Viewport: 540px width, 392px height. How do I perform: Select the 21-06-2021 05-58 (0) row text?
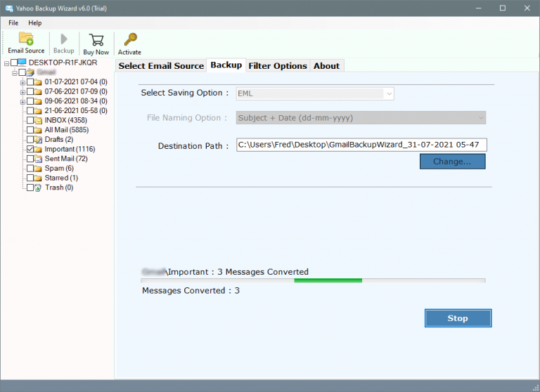click(76, 111)
